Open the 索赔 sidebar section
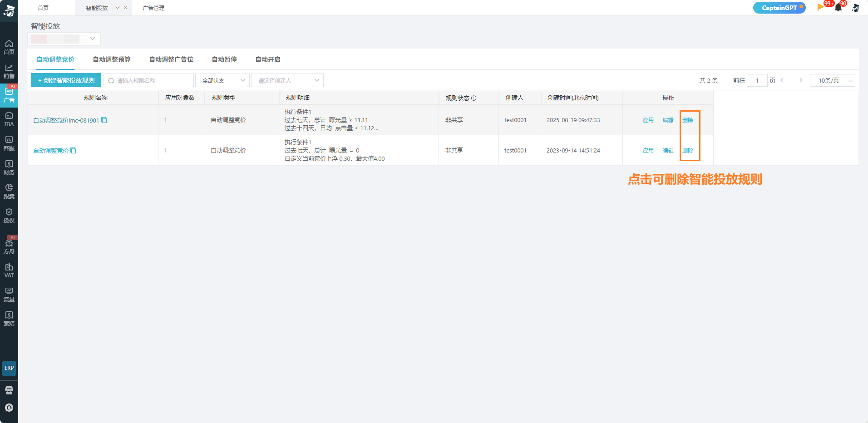The width and height of the screenshot is (868, 423). 9,319
